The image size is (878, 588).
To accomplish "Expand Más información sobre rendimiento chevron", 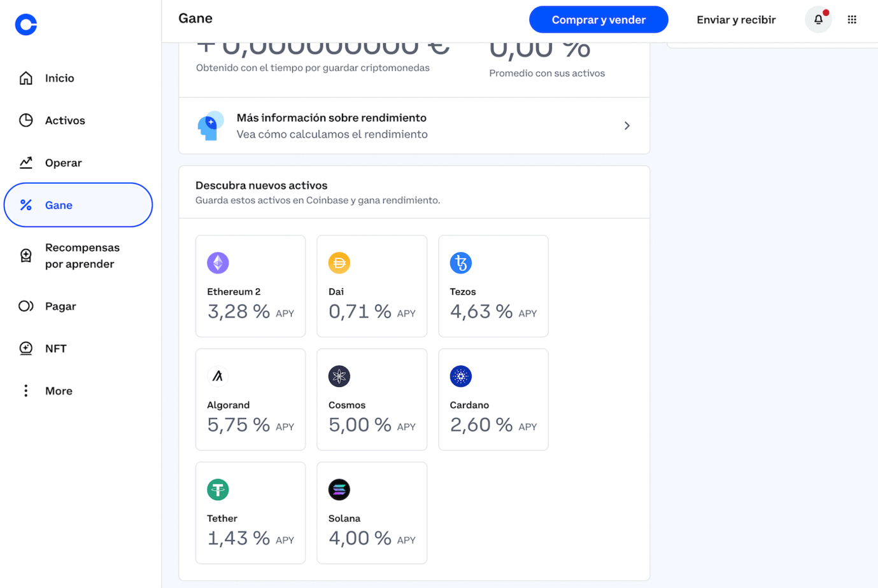I will 627,126.
